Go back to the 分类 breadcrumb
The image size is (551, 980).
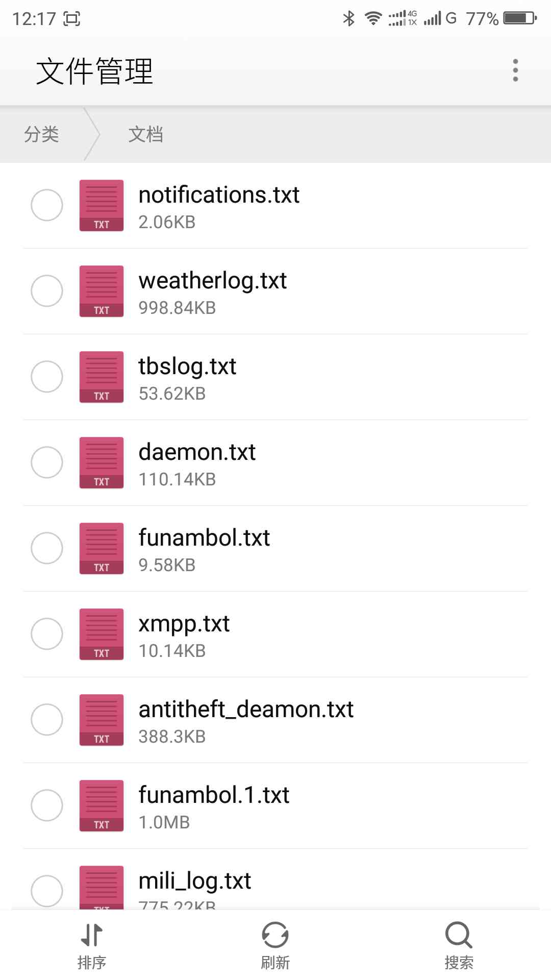[x=41, y=135]
